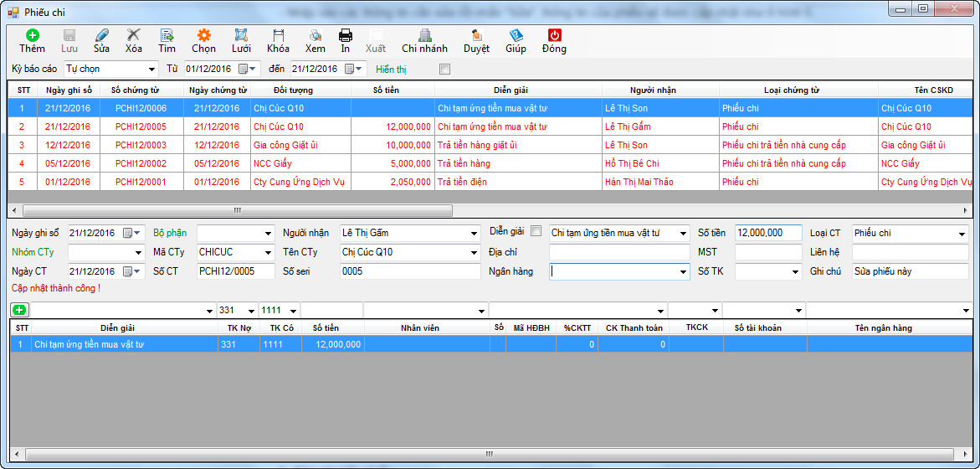Click the Lưu (save) toolbar icon
The width and height of the screenshot is (980, 469).
69,36
